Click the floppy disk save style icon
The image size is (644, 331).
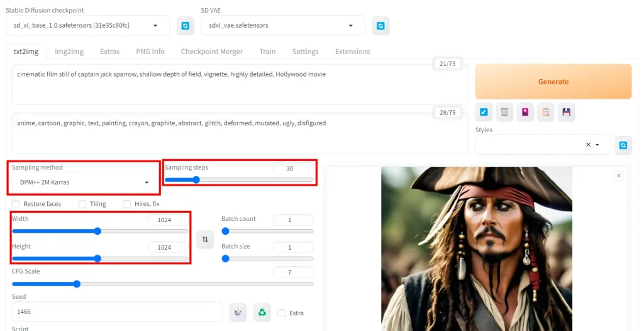pyautogui.click(x=566, y=112)
